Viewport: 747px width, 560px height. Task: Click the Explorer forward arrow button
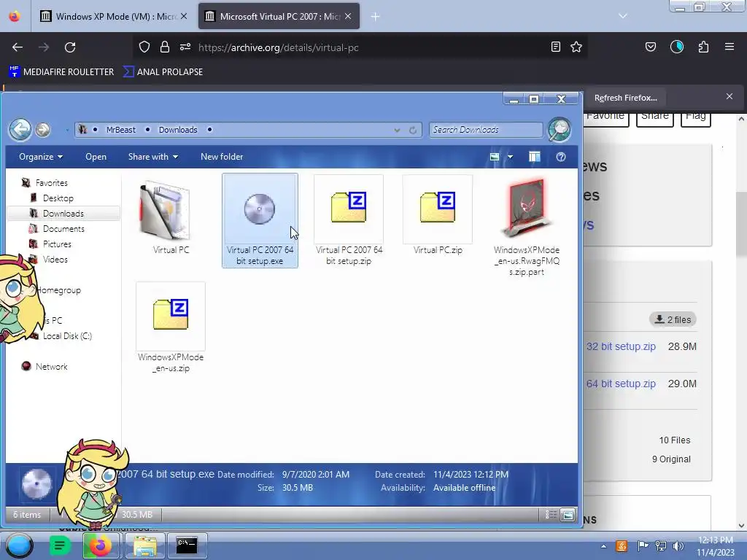(43, 130)
